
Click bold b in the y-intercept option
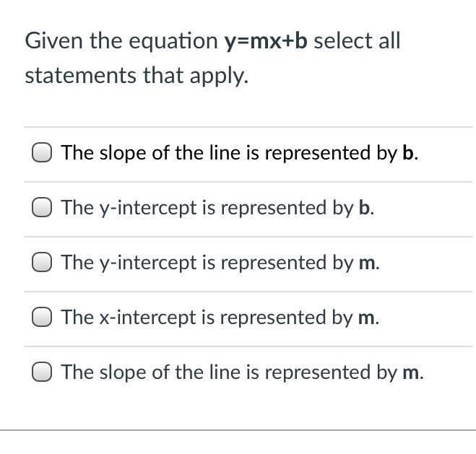(365, 208)
